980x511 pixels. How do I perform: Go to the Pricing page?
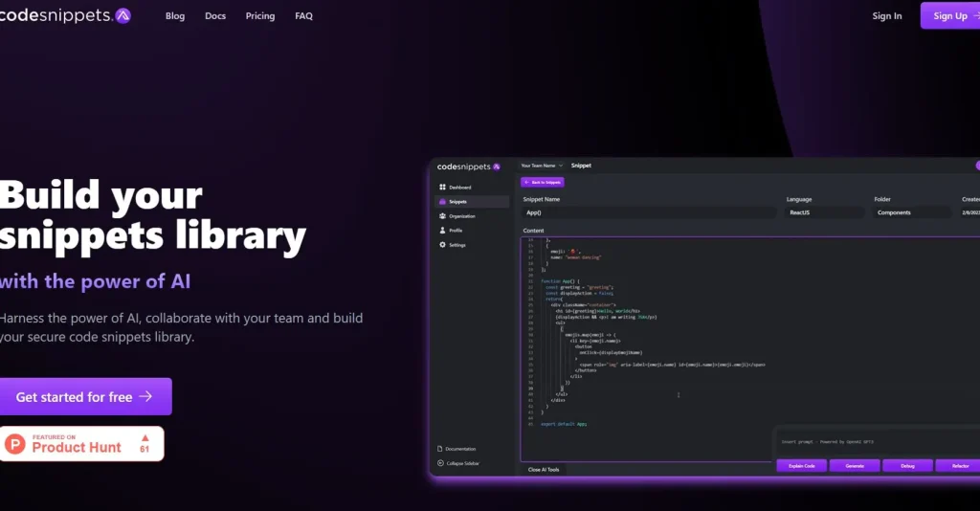[260, 16]
